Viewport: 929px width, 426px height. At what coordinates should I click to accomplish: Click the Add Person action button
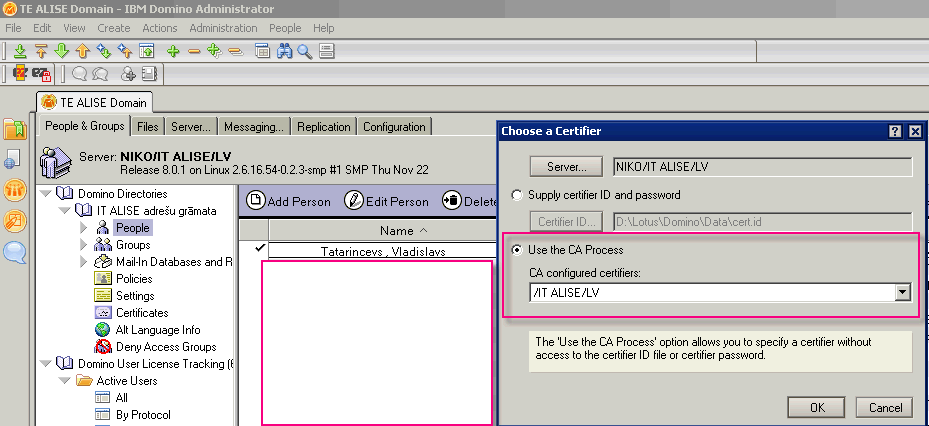pyautogui.click(x=289, y=201)
